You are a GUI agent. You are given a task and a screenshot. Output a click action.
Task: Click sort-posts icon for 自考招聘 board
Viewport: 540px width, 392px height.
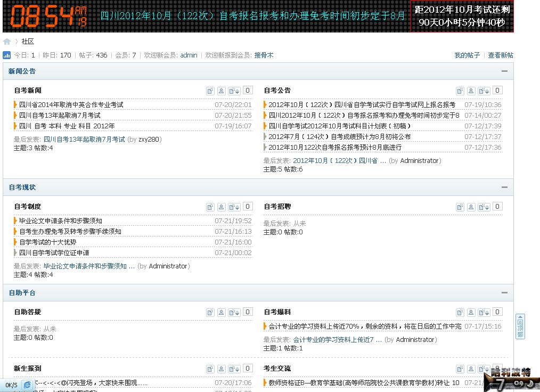pyautogui.click(x=484, y=207)
